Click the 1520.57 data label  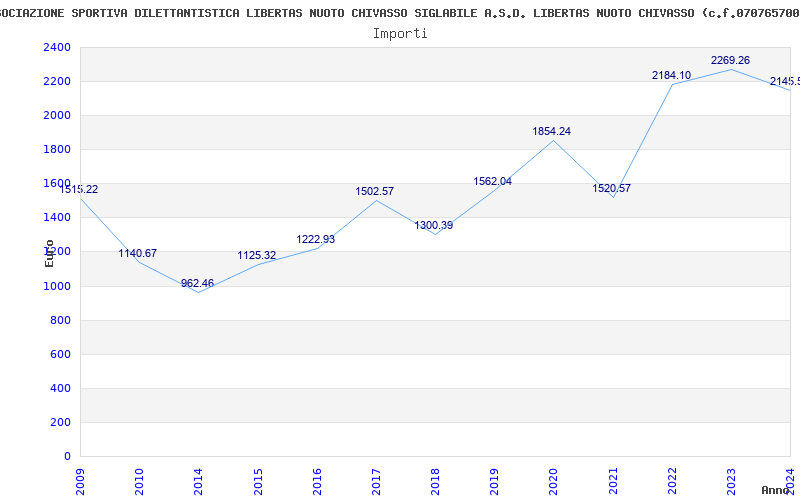point(611,188)
